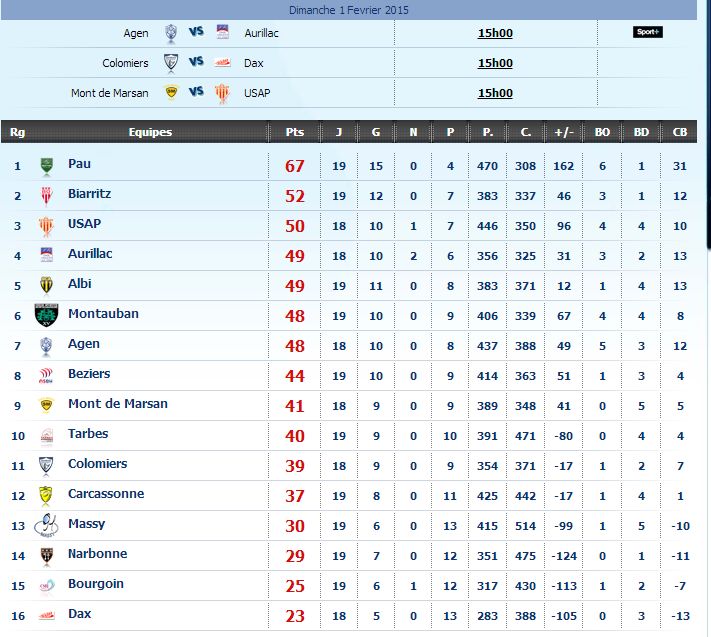Open 15h00 link for Colomiers vs Dax
711x637 pixels.
click(x=495, y=63)
